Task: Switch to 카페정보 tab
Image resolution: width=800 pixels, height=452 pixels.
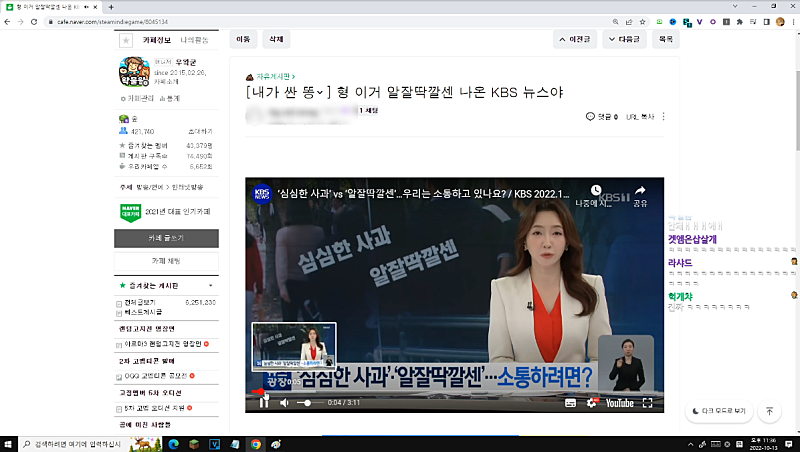Action: tap(157, 40)
